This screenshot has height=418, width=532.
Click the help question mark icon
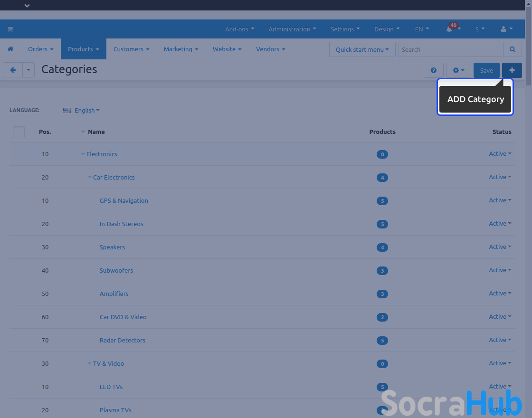(x=433, y=70)
